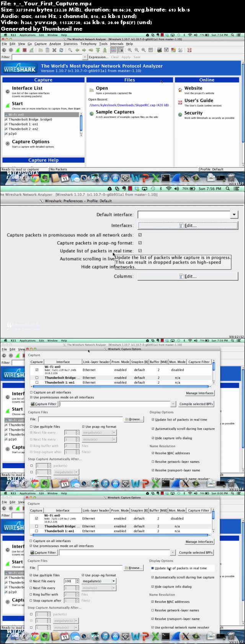This screenshot has width=245, height=644.
Task: Click the Expression... button in top frame
Action: pyautogui.click(x=98, y=57)
